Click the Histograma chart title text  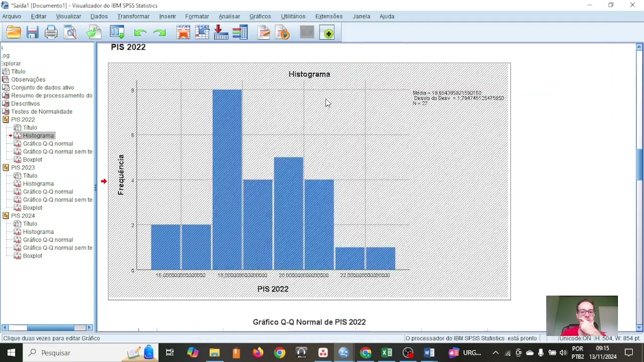309,74
